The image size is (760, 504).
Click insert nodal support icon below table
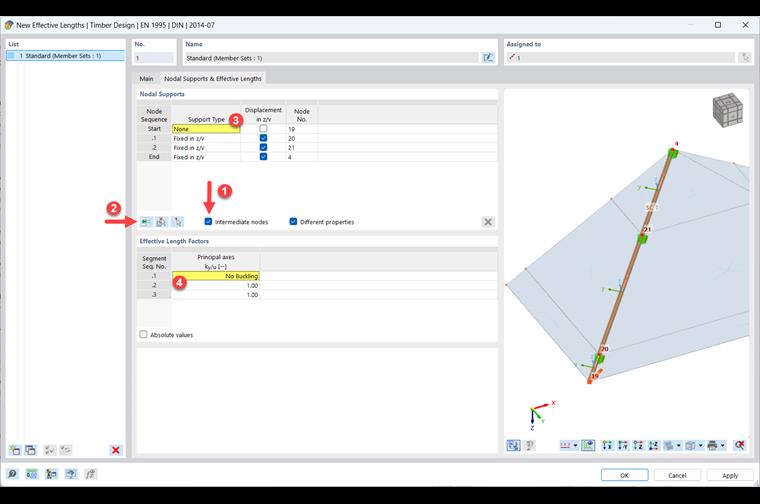146,222
